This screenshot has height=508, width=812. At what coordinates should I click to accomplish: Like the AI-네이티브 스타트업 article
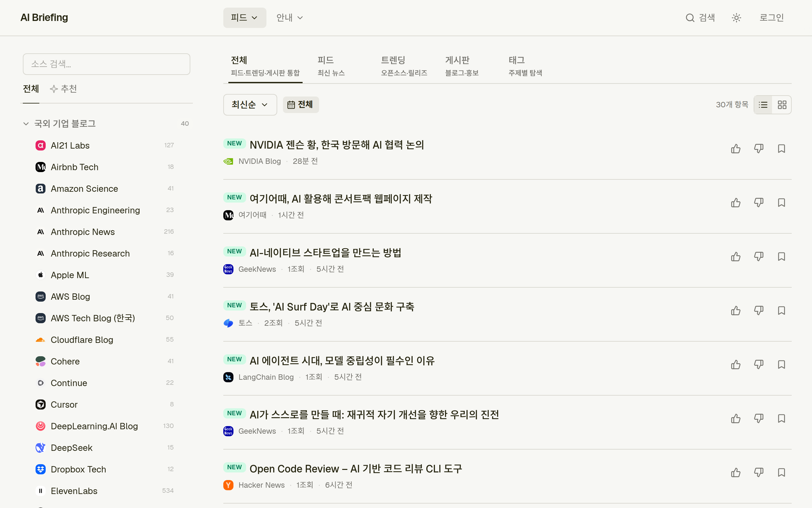736,257
